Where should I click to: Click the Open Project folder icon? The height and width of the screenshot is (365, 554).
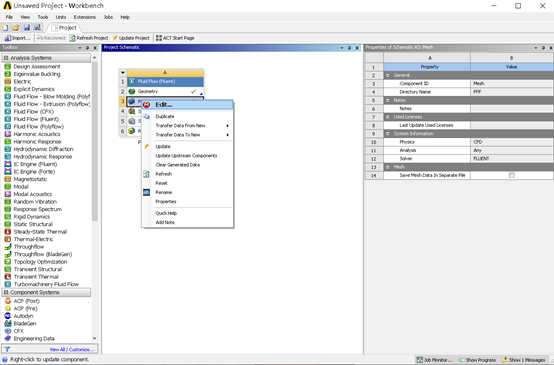[16, 28]
